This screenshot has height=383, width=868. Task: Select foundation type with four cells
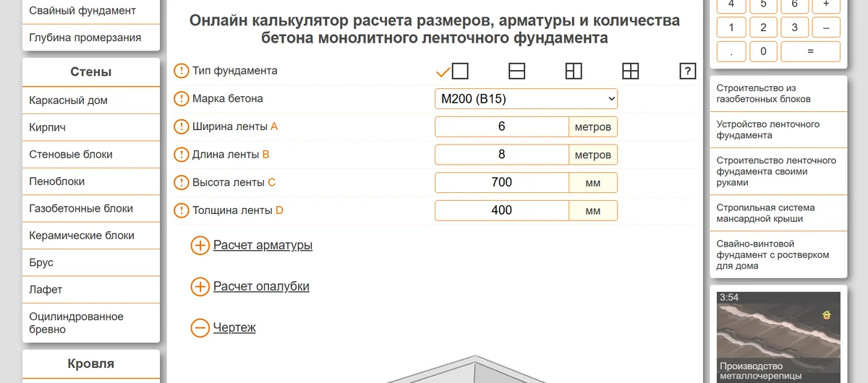click(631, 71)
